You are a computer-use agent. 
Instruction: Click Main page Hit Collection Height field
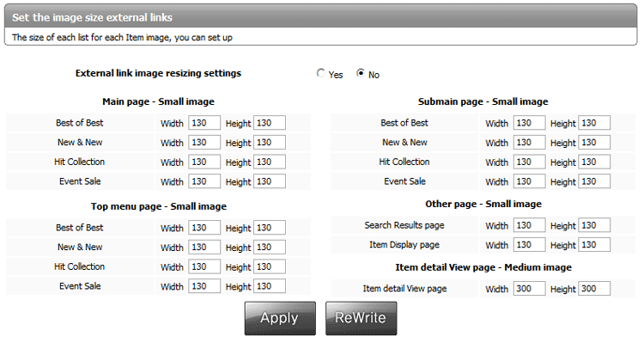click(270, 162)
